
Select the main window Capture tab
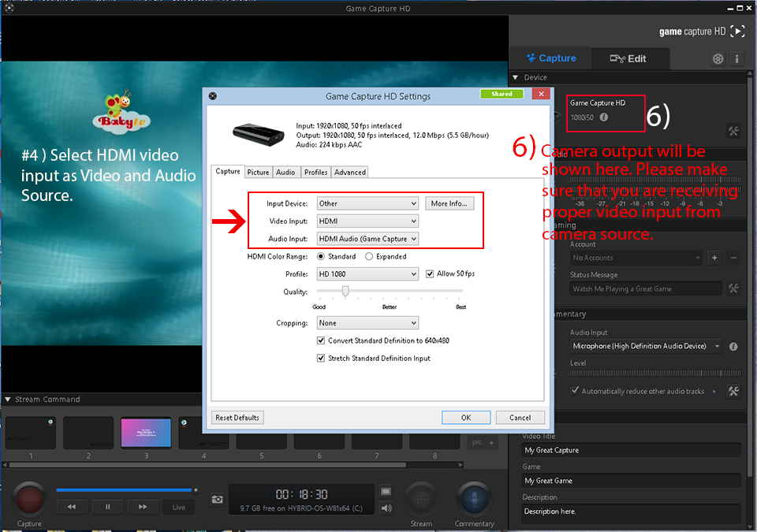550,59
